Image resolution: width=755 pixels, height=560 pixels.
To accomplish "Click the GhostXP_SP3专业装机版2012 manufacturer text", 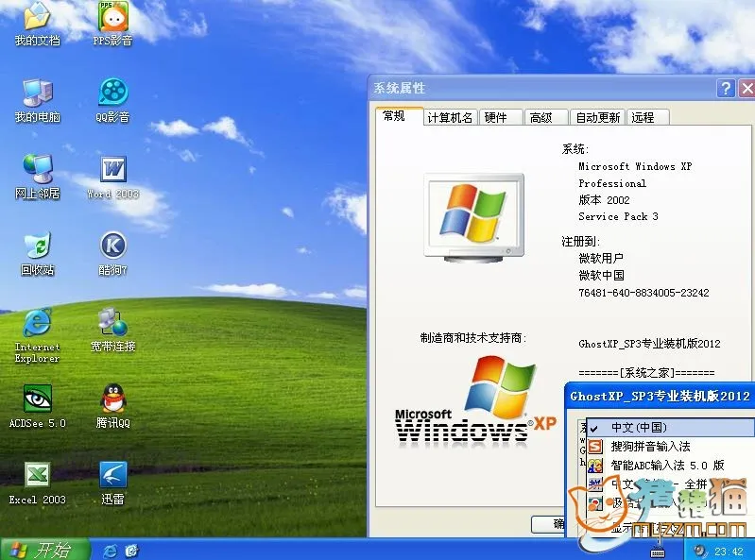I will (649, 344).
